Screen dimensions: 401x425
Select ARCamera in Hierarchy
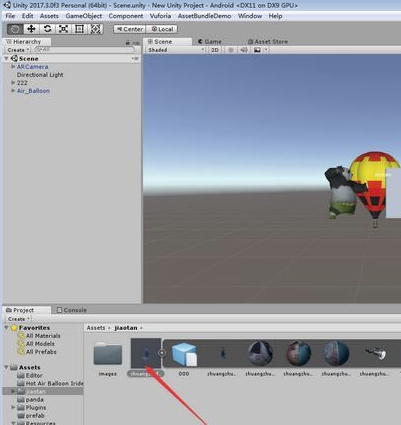32,67
